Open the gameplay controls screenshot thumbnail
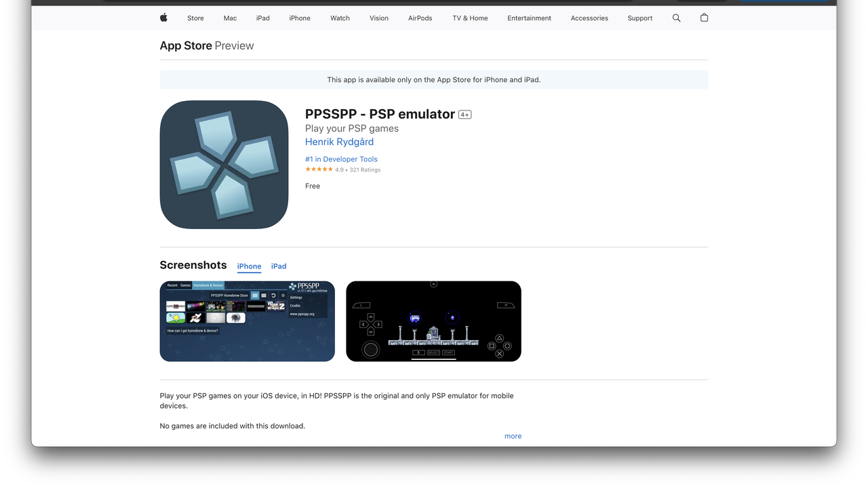This screenshot has height=488, width=868. pyautogui.click(x=433, y=321)
